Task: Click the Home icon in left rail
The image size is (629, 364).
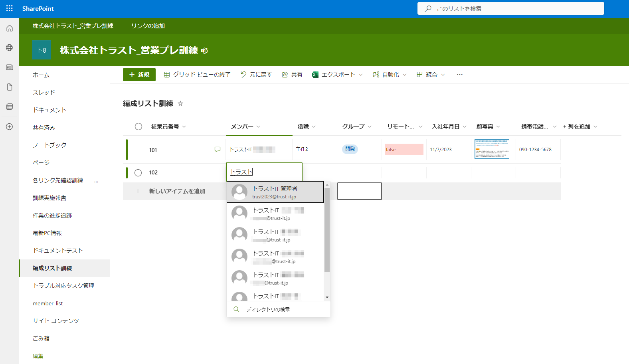Action: (x=10, y=28)
